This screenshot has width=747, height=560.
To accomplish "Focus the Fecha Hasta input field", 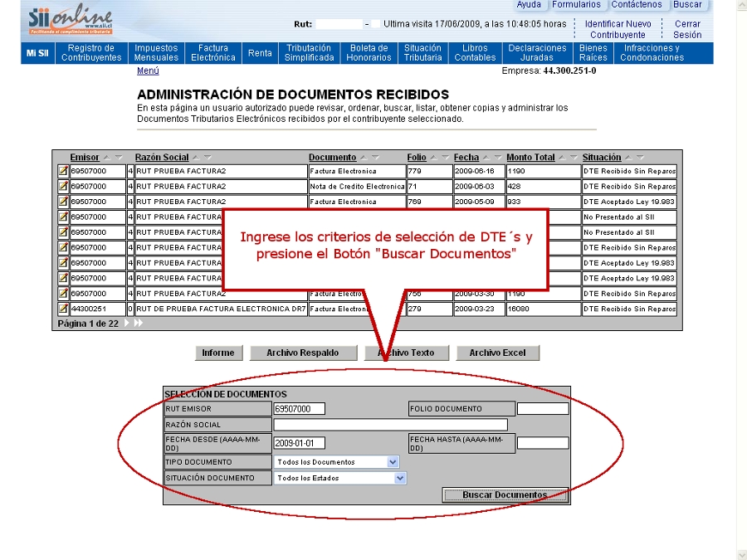I will (x=543, y=443).
